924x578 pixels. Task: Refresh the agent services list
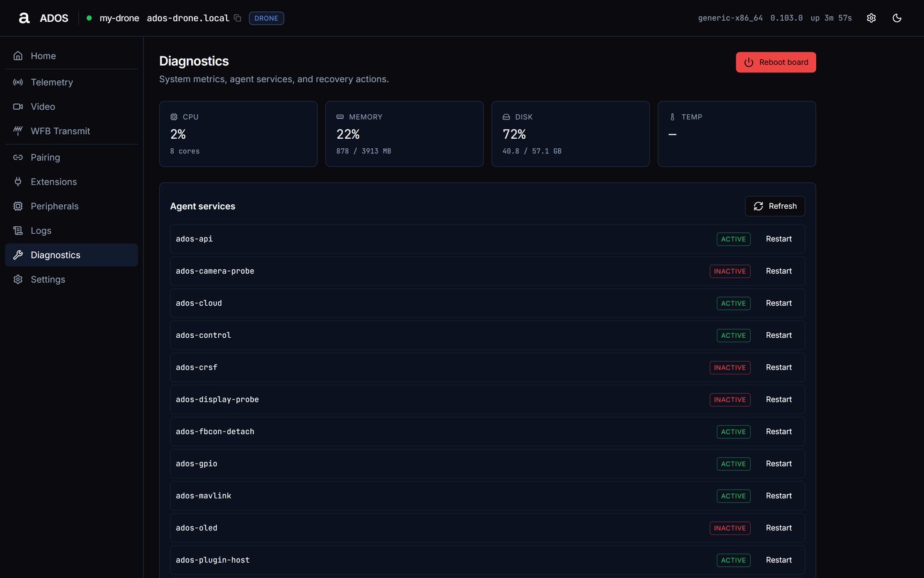click(x=775, y=206)
